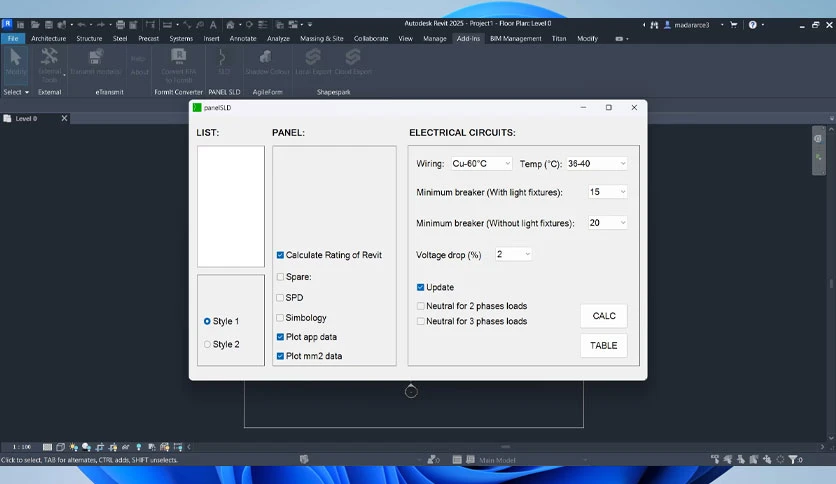Click the About button in eTransmit group
Viewport: 836px width, 484px height.
coord(139,72)
